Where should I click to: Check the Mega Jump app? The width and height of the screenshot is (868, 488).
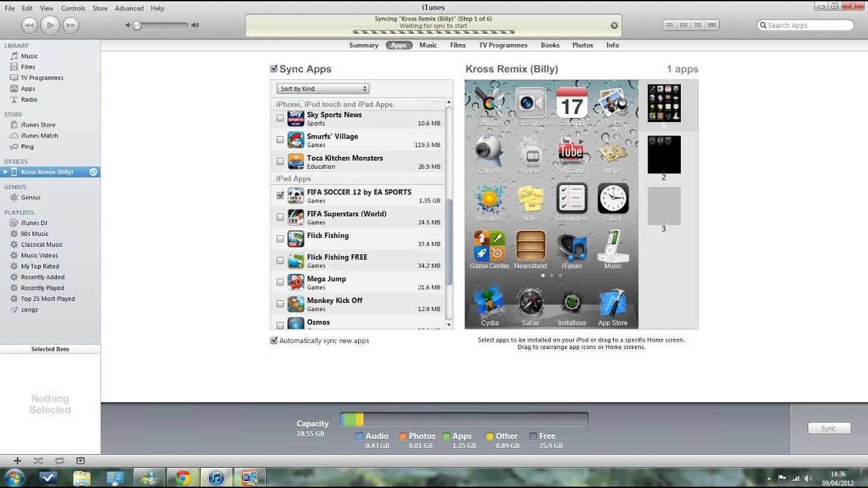pyautogui.click(x=280, y=282)
